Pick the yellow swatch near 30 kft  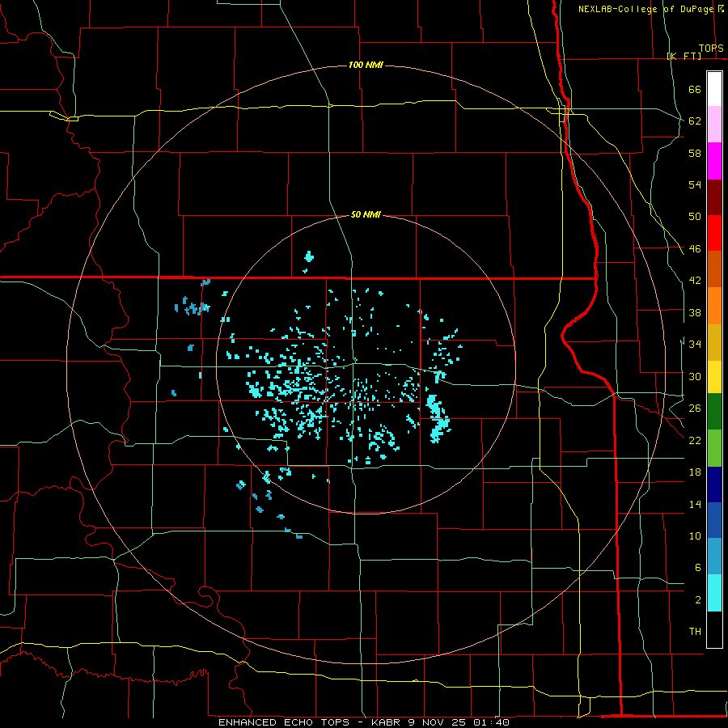(714, 377)
